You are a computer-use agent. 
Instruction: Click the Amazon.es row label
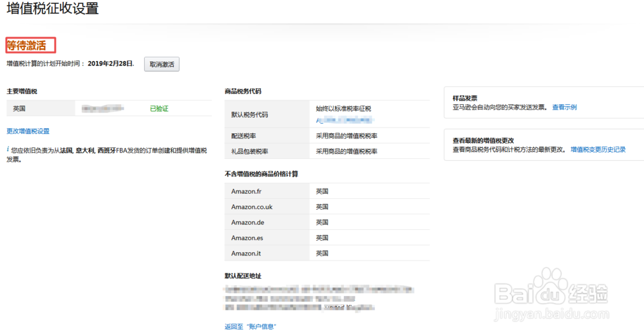(247, 238)
